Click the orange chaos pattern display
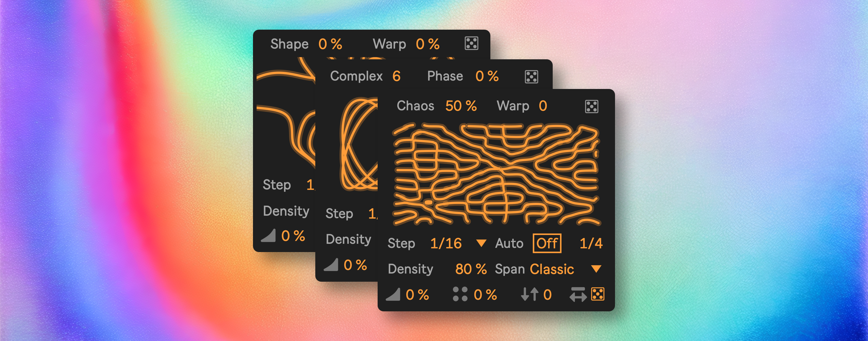The width and height of the screenshot is (868, 341). tap(496, 175)
